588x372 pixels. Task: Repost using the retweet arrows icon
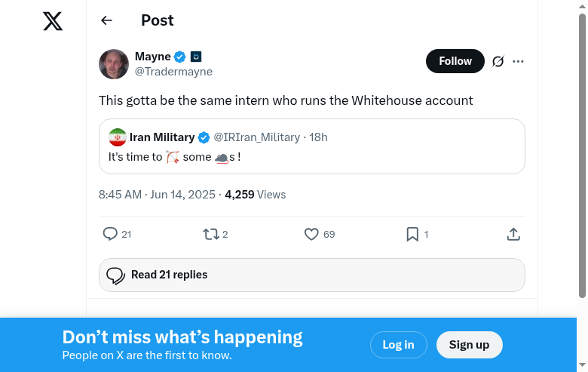pyautogui.click(x=211, y=234)
